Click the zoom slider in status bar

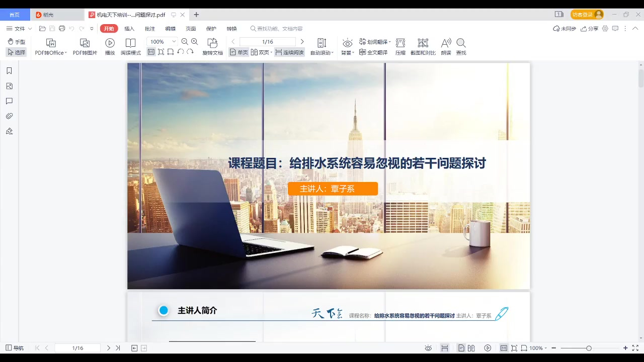point(589,348)
